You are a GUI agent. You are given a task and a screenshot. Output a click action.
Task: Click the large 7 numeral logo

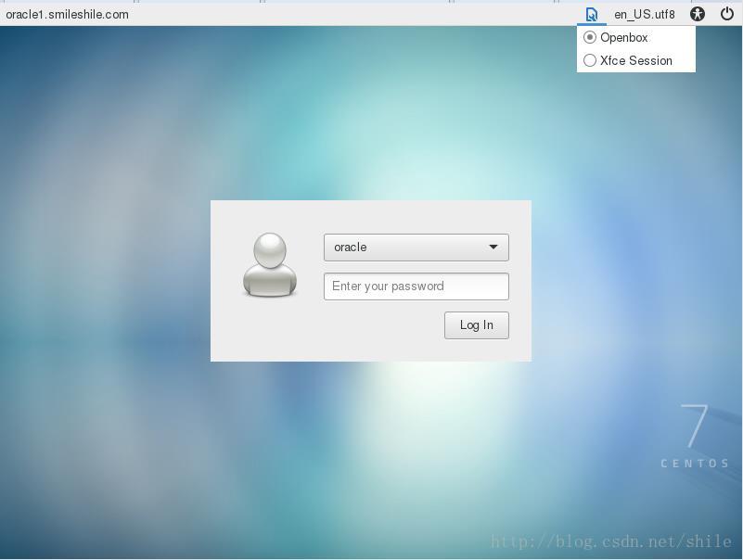(694, 426)
